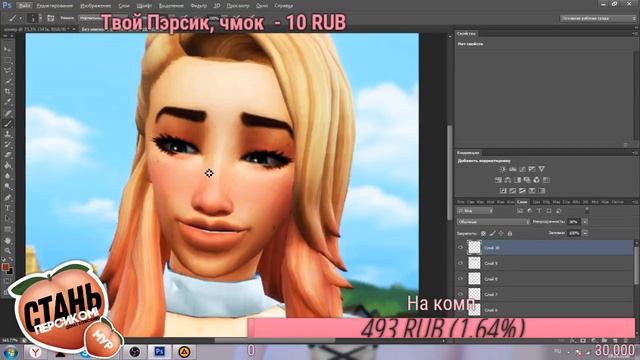Toggle lock layer position
640x360 pixels.
(x=501, y=233)
